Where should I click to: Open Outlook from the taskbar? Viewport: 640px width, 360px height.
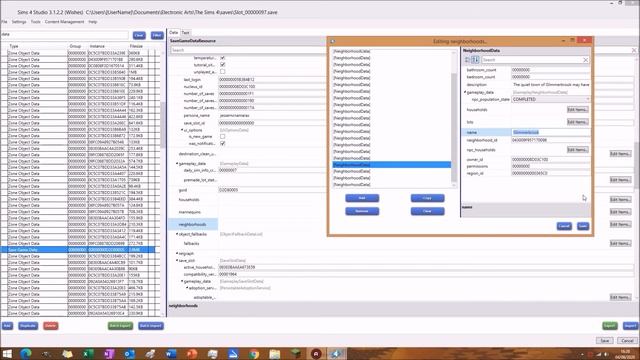[129, 353]
